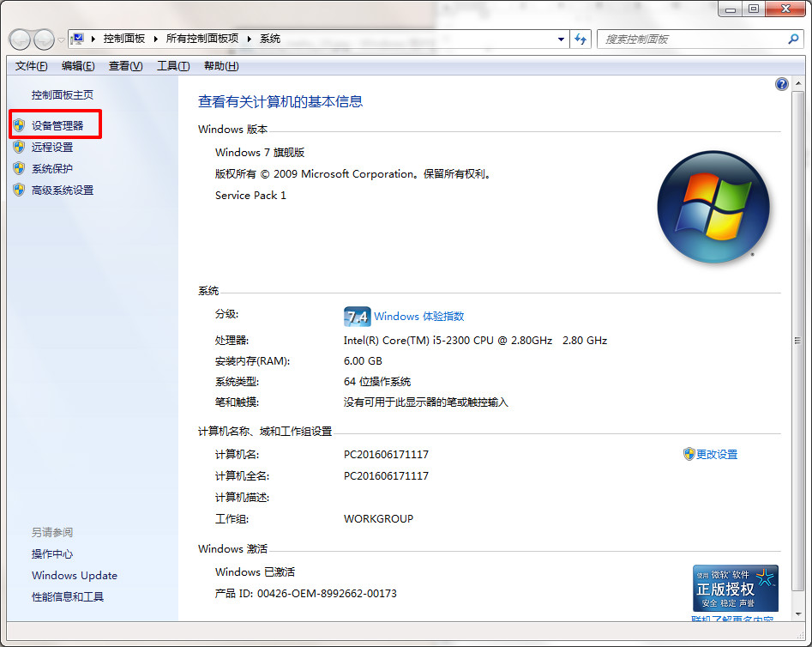Open 高级系统设置 link

63,190
